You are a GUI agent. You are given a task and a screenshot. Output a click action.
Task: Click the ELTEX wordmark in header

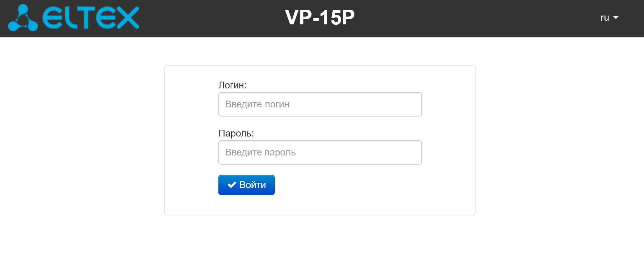91,18
